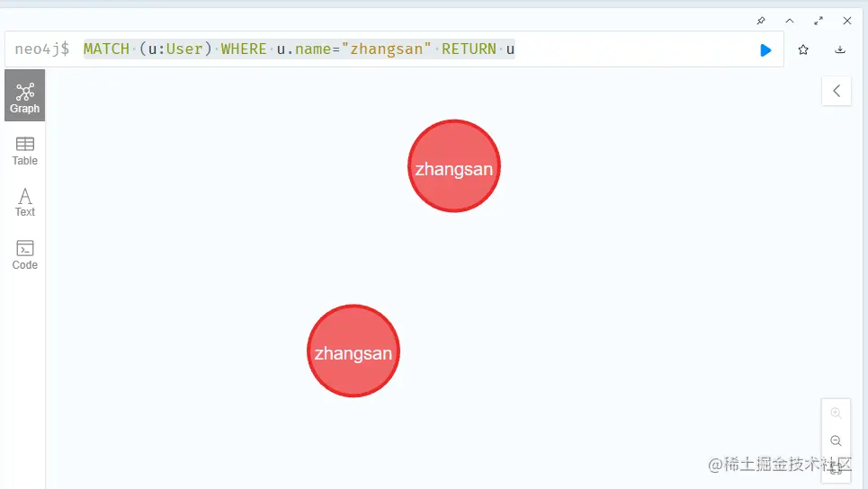Switch to Graph view
868x489 pixels.
[25, 95]
